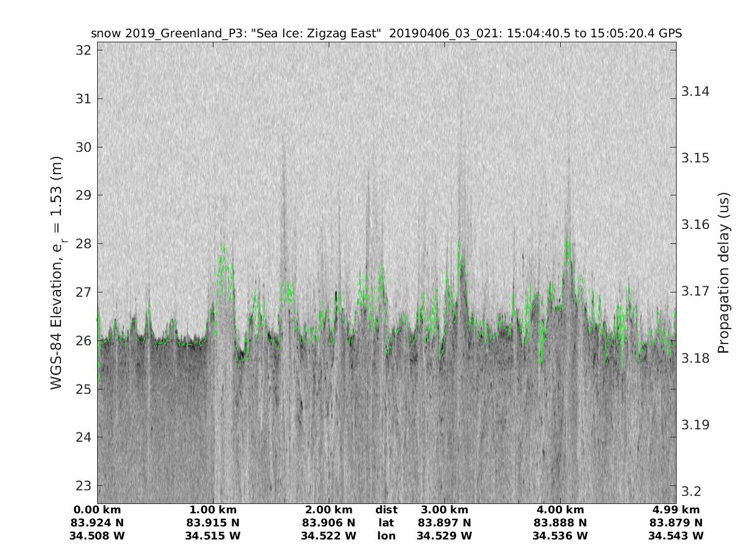Click the 3.17 propagation delay tick label
The height and width of the screenshot is (560, 747).
pyautogui.click(x=695, y=291)
